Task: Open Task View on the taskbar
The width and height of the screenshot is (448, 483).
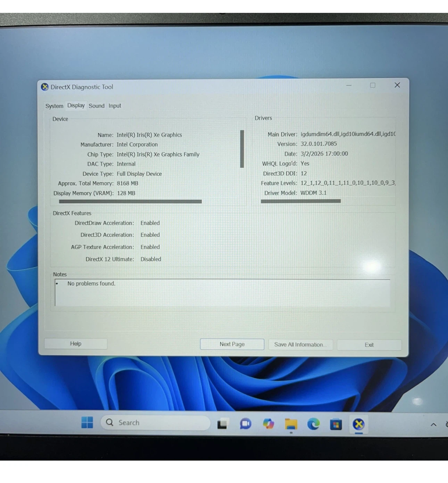Action: (x=222, y=424)
